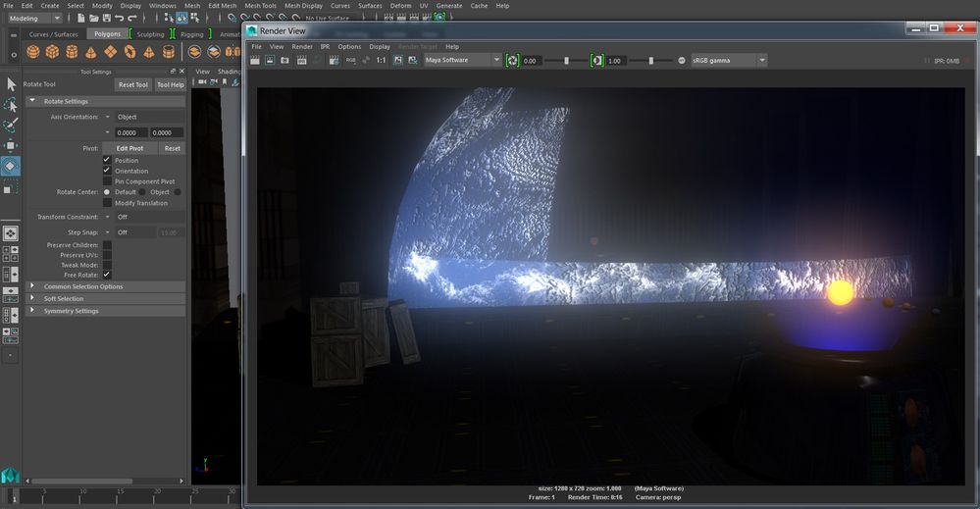Create a polygon cube from shelf

[53, 52]
